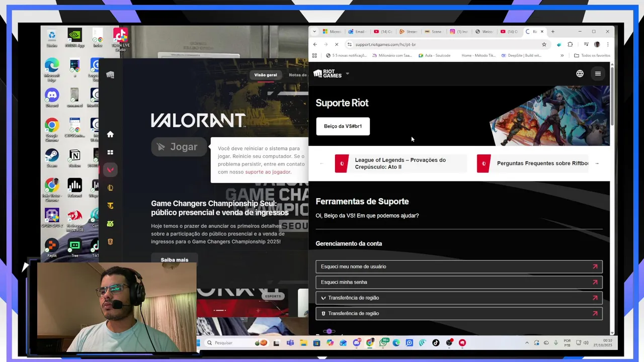Stop page loading with the X button
644x362 pixels.
[337, 44]
